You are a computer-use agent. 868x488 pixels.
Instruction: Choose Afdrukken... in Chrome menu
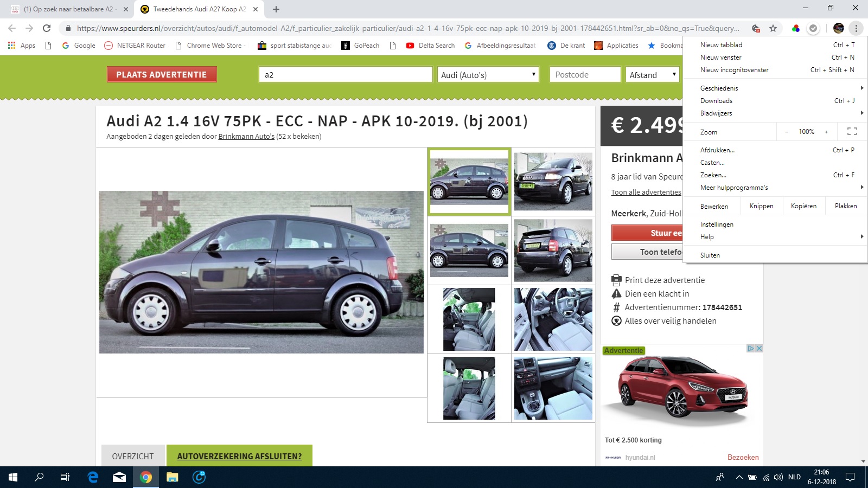coord(776,150)
